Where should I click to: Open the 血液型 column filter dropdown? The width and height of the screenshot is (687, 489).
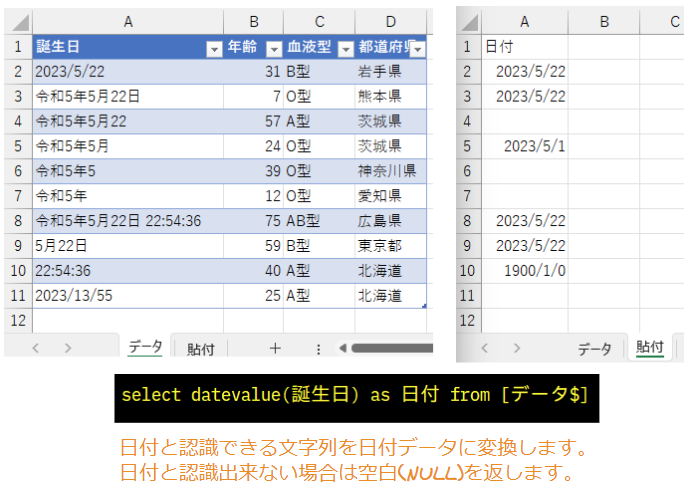[346, 49]
